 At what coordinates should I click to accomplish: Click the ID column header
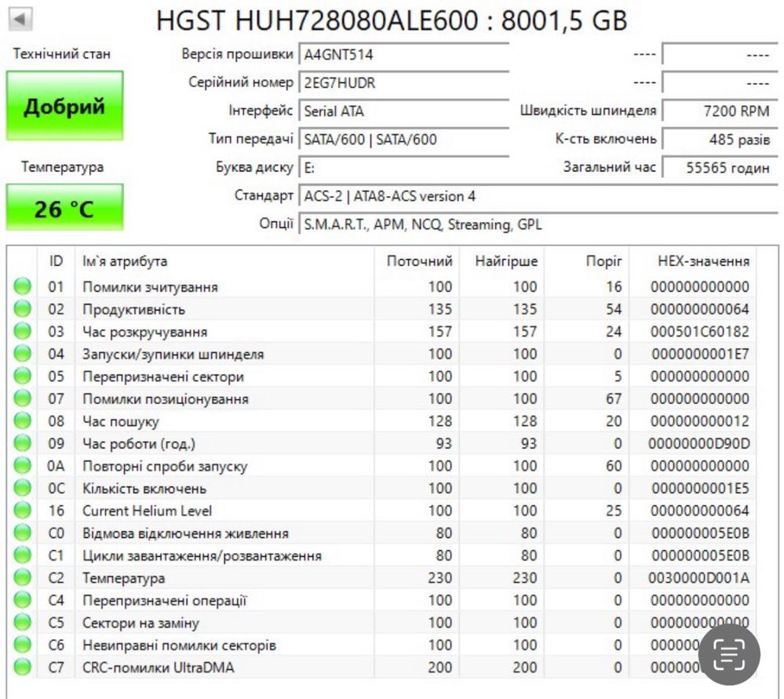(56, 261)
